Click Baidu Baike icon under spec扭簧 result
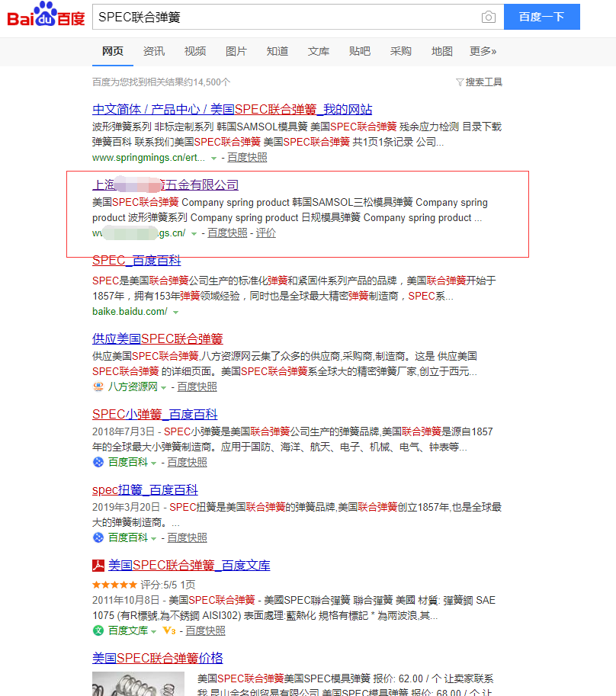This screenshot has width=616, height=696. click(98, 537)
